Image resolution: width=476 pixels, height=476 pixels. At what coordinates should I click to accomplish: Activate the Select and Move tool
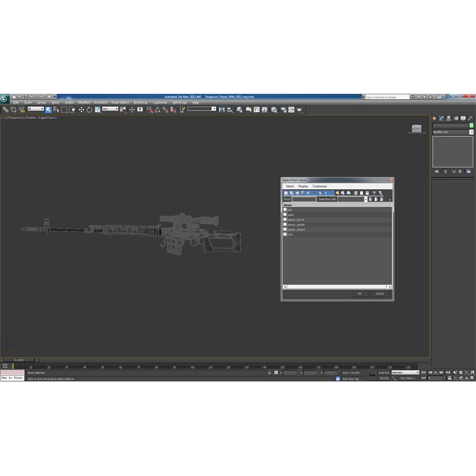pyautogui.click(x=82, y=110)
